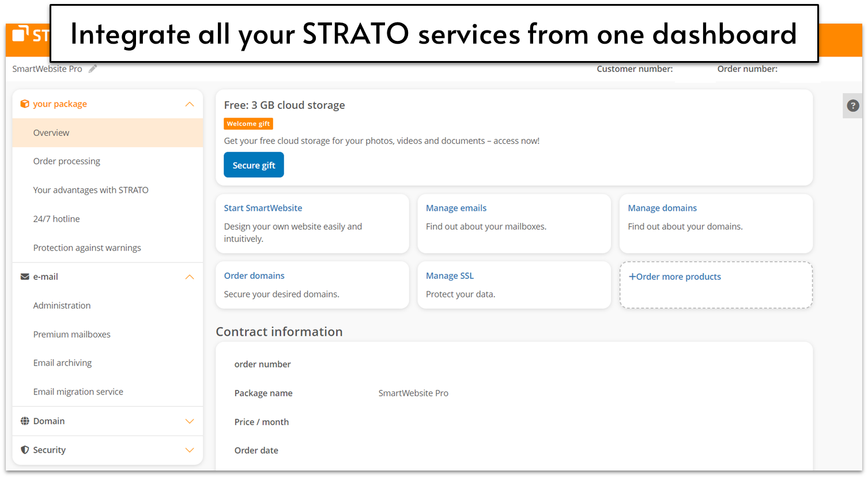Click the Contract information heading
Image resolution: width=868 pixels, height=478 pixels.
point(279,332)
